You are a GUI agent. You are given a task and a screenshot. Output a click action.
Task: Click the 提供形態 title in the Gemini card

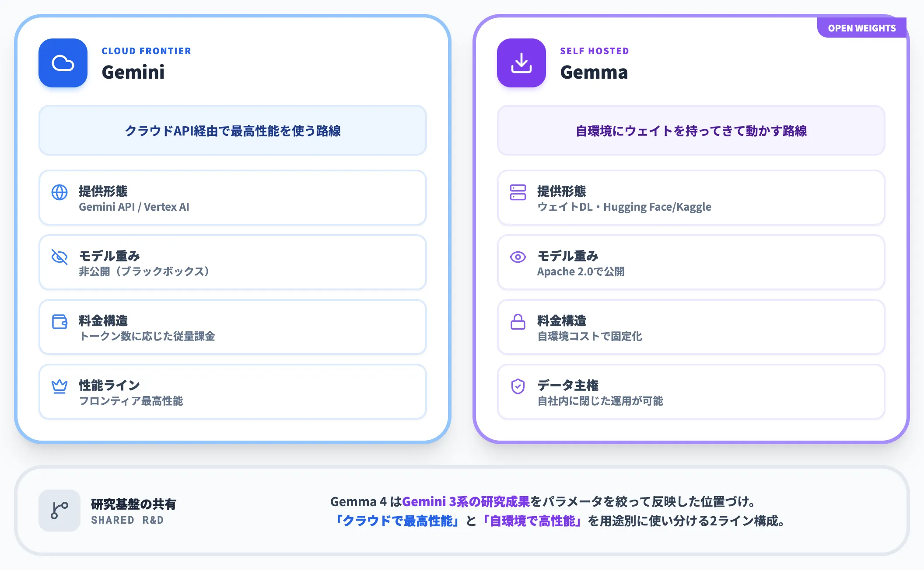(103, 191)
